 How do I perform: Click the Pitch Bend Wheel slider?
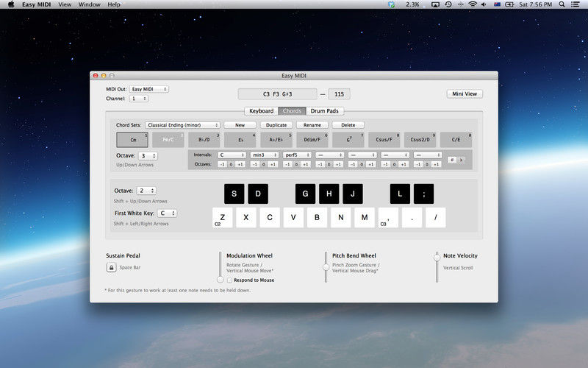click(x=326, y=267)
